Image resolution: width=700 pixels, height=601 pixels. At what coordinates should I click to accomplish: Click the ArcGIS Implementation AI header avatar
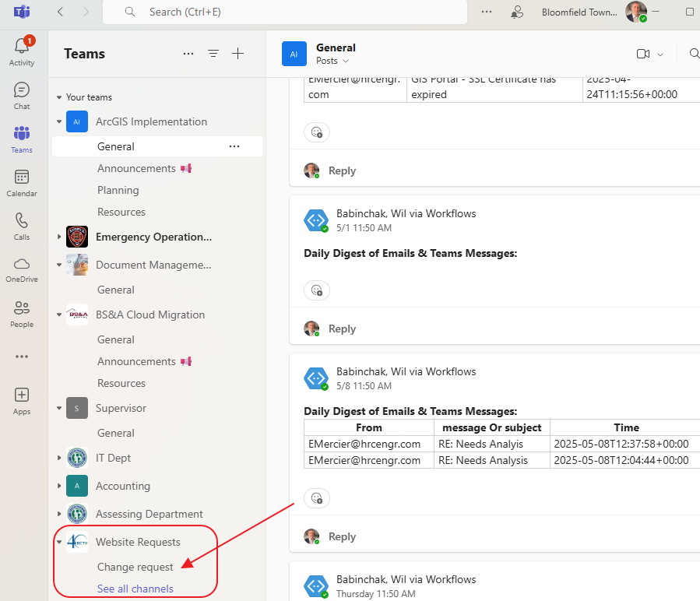(294, 54)
